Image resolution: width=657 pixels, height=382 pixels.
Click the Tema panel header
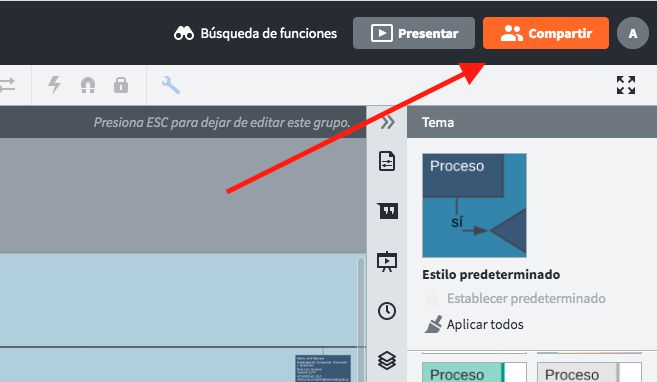(x=532, y=122)
